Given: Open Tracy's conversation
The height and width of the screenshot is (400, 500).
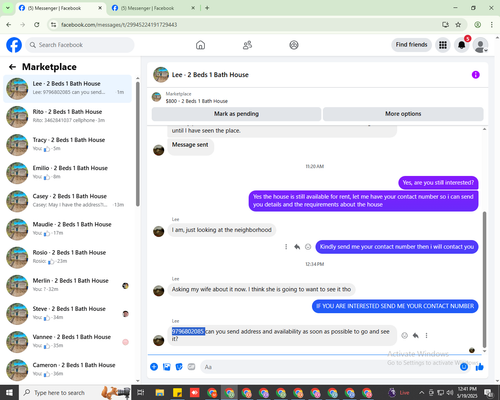Looking at the screenshot, I should tap(67, 145).
